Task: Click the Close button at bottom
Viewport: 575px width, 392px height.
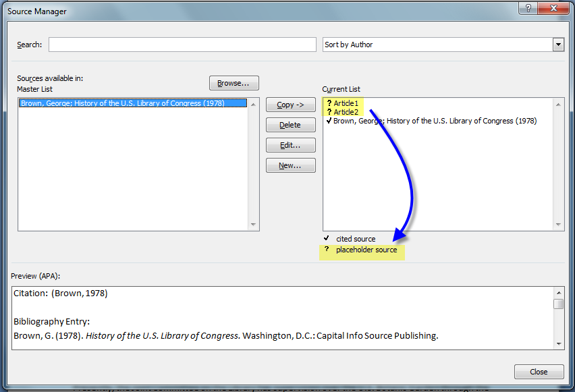Action: pyautogui.click(x=539, y=372)
